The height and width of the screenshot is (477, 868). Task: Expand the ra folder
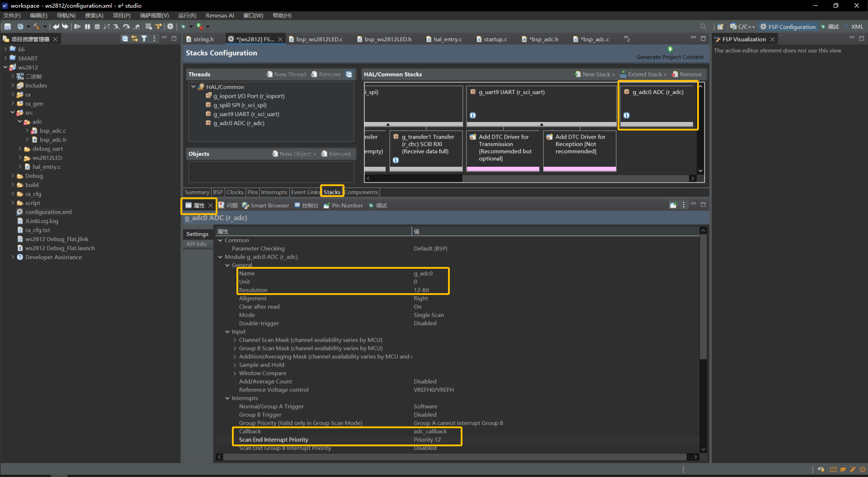click(x=13, y=95)
